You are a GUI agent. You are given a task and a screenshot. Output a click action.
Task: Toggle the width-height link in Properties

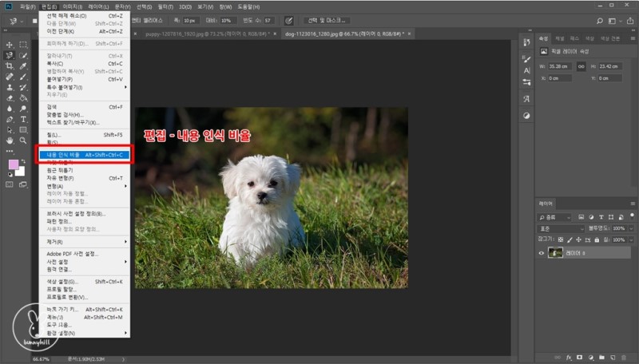(x=581, y=66)
